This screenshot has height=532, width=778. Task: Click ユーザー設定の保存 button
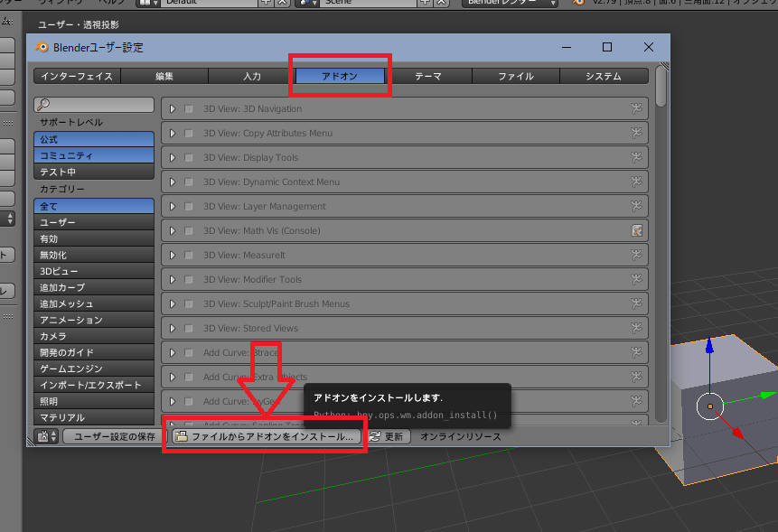(115, 436)
